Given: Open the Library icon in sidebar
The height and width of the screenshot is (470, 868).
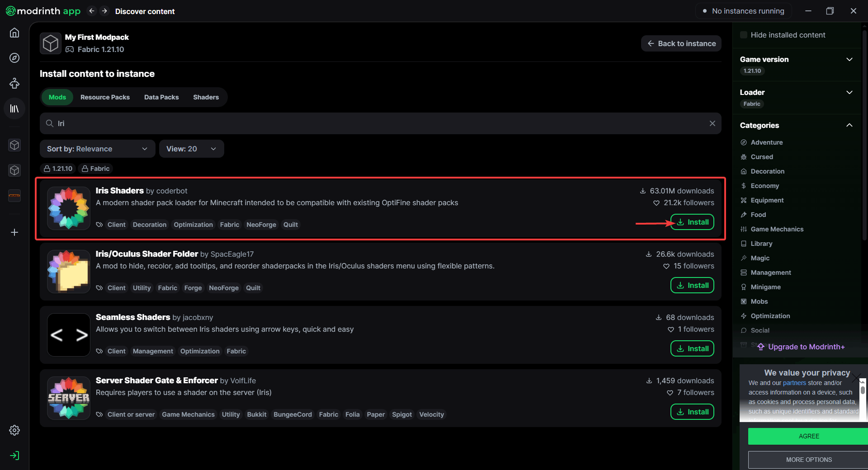Looking at the screenshot, I should tap(14, 109).
